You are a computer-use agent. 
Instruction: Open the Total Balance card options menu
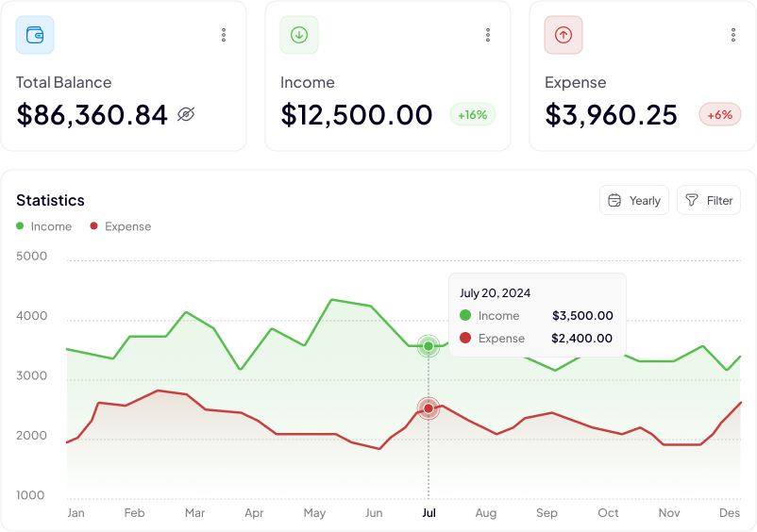click(224, 35)
